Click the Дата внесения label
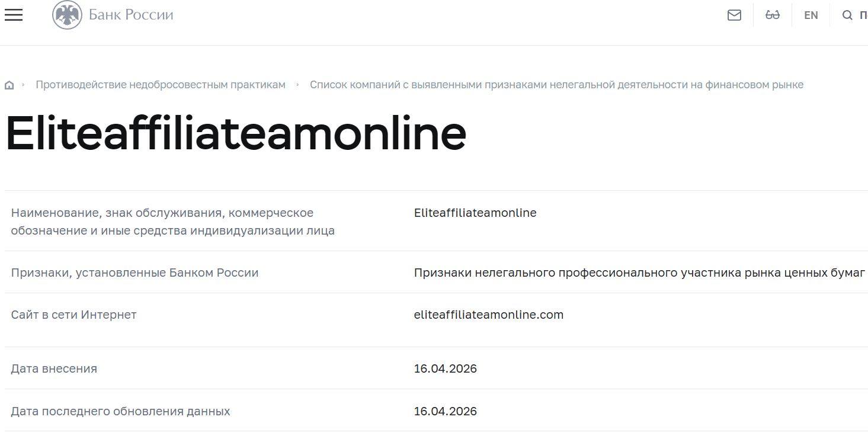Screen dimensions: 868x439 coord(54,368)
